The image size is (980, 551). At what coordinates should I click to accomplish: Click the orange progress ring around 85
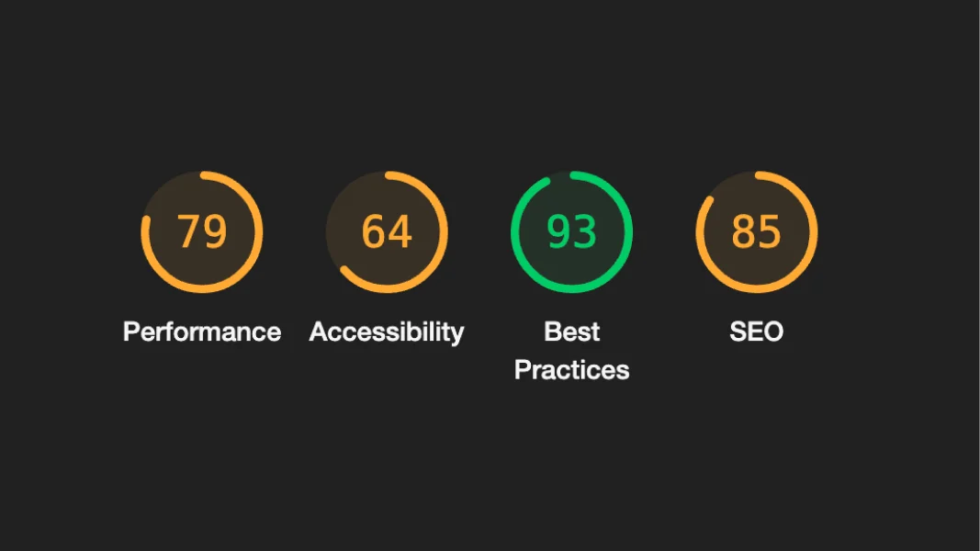(814, 232)
